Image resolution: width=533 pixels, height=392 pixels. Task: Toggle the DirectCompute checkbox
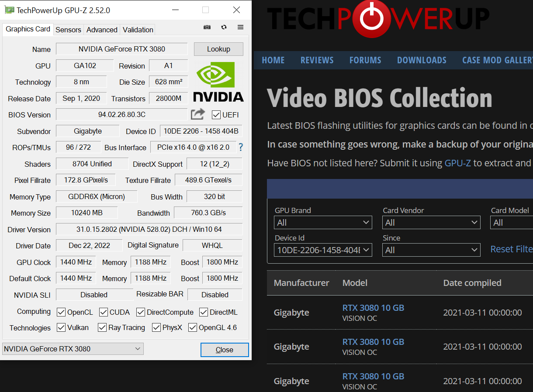(141, 312)
